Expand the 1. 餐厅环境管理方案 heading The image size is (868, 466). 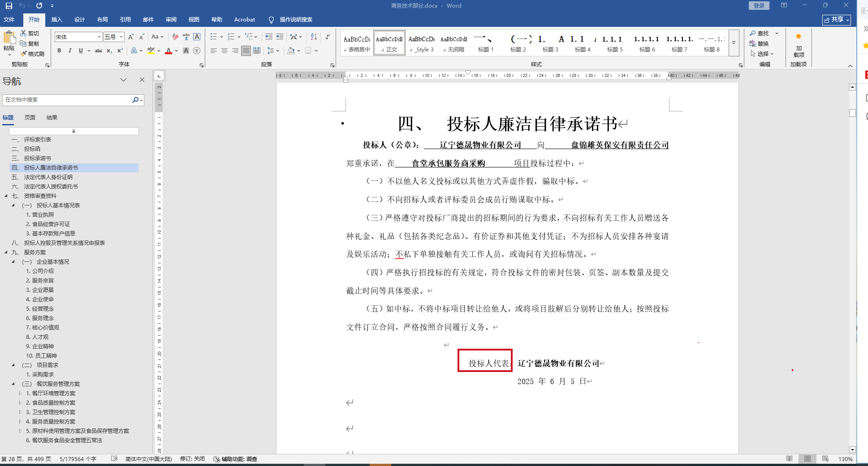pyautogui.click(x=20, y=393)
